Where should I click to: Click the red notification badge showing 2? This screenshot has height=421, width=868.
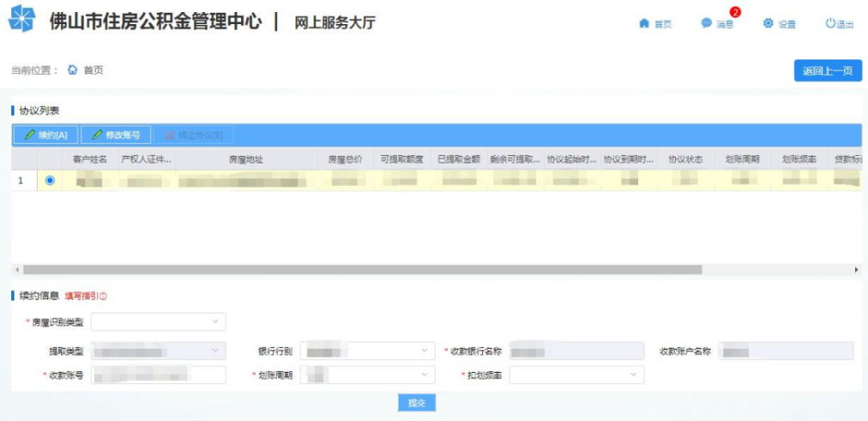(735, 12)
